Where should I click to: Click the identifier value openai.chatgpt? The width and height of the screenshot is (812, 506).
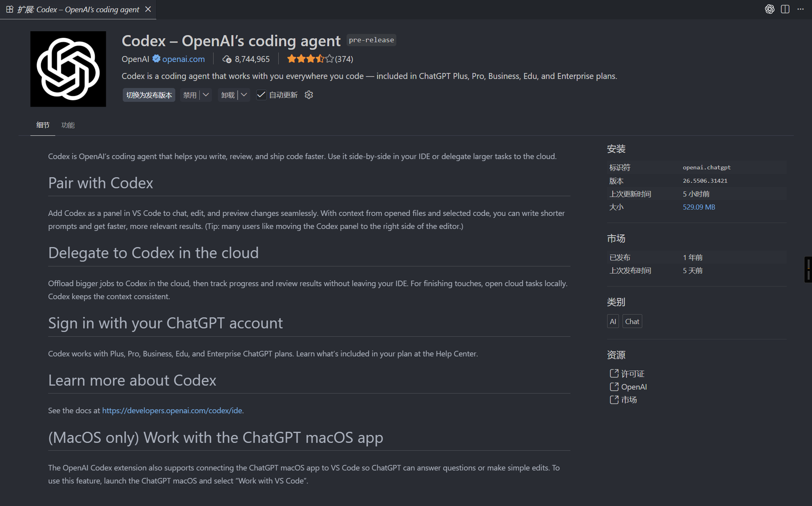coord(707,167)
